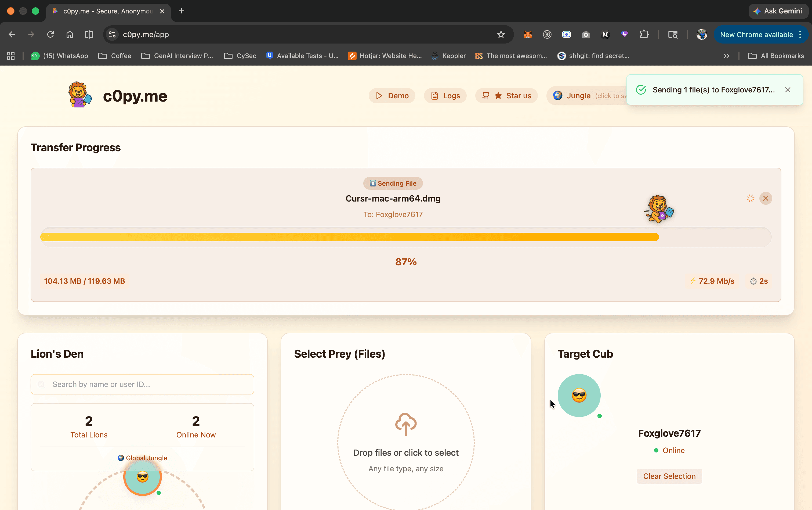This screenshot has width=812, height=510.
Task: Open The most awesome bookmark
Action: [511, 56]
